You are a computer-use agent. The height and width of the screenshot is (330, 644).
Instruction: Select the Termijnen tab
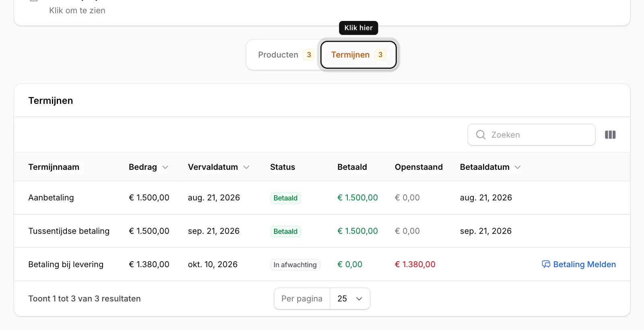[358, 55]
